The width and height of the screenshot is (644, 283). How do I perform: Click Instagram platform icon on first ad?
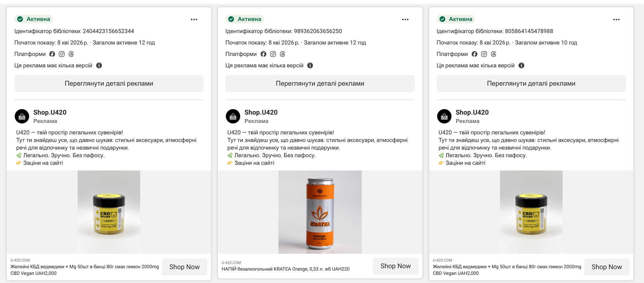pos(62,54)
